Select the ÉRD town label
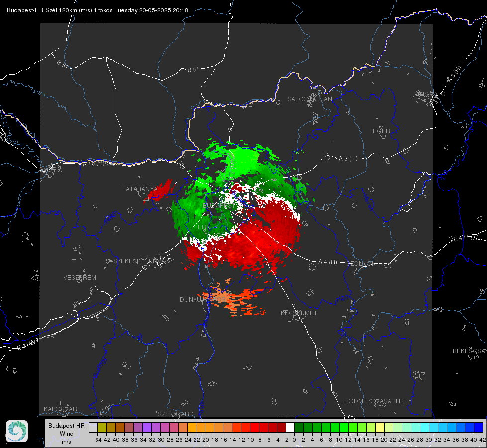 [204, 227]
